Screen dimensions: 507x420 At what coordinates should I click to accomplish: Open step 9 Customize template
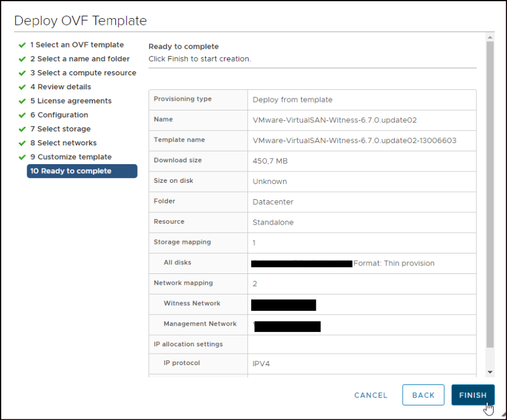[x=71, y=157]
